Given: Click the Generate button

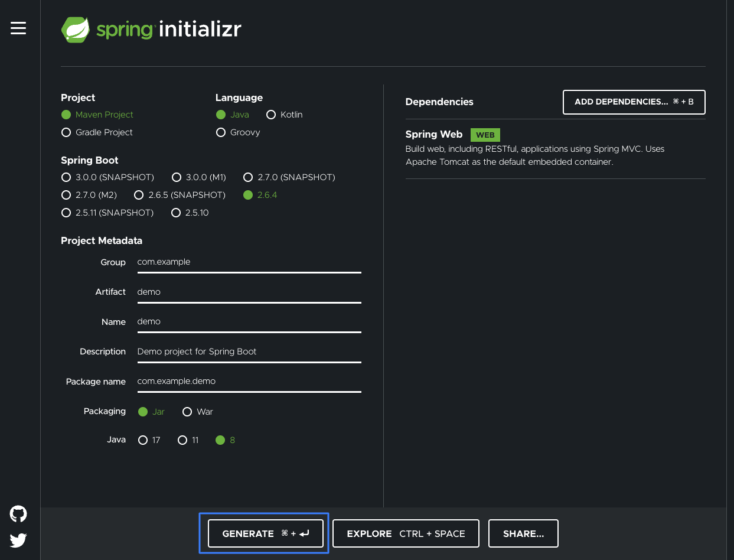Looking at the screenshot, I should 266,533.
